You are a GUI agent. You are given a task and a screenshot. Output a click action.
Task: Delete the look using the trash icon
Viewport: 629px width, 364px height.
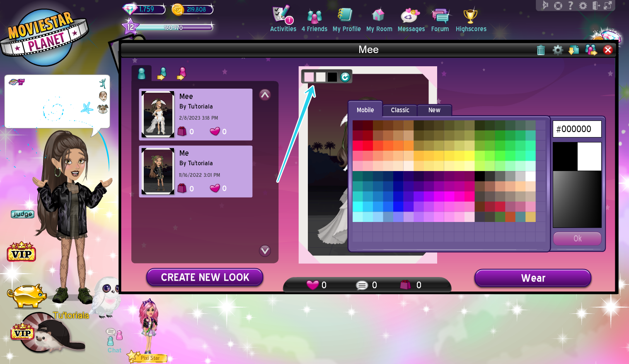click(x=541, y=50)
